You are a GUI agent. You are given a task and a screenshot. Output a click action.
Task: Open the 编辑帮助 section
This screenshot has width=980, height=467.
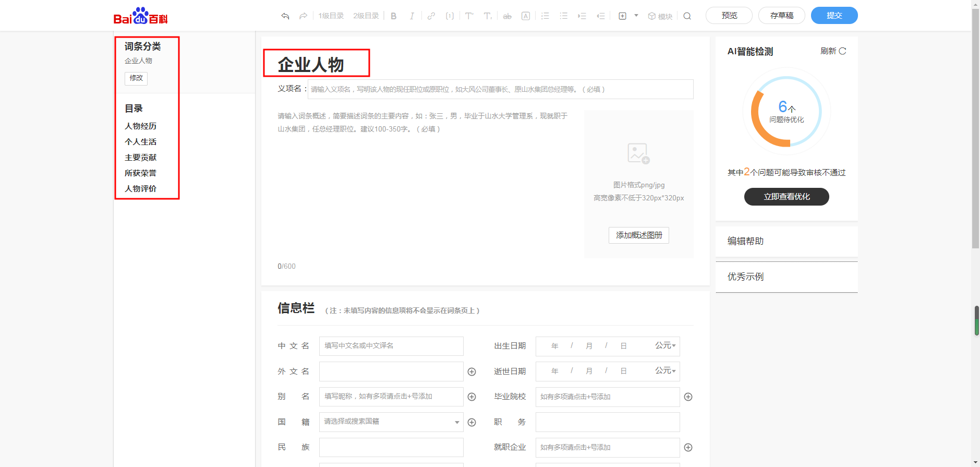click(x=787, y=241)
